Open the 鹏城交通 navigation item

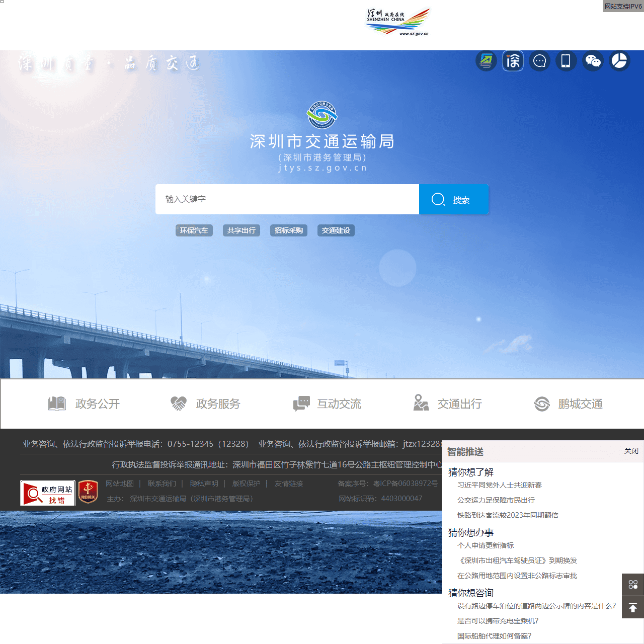568,404
